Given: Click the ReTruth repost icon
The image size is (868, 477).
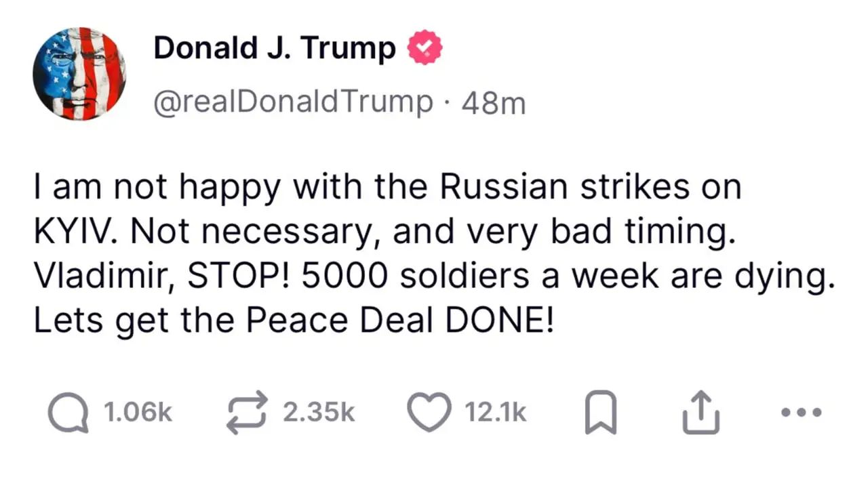Looking at the screenshot, I should tap(247, 412).
